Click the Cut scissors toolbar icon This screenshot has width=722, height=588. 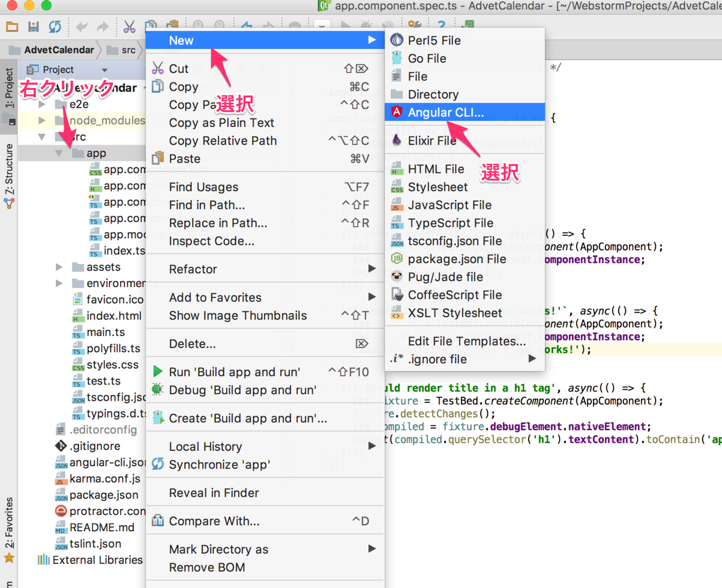[x=129, y=26]
